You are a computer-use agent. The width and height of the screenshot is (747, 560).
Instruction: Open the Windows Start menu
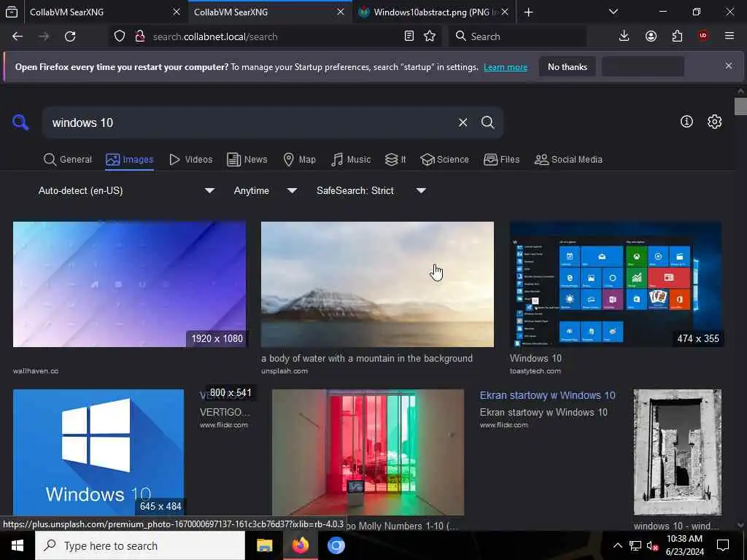[x=18, y=545]
